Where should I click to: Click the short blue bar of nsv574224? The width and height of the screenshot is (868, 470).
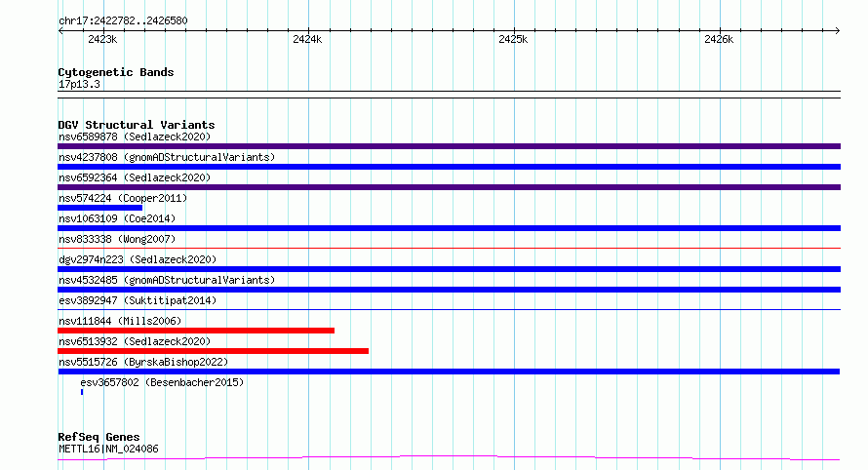click(x=99, y=208)
